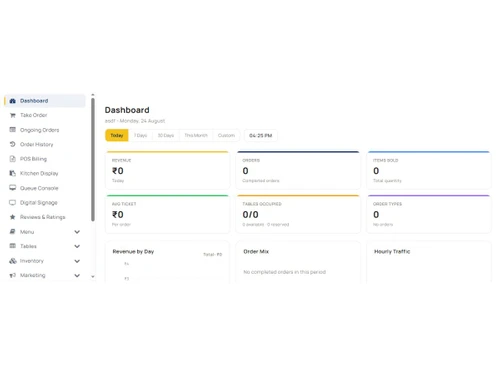Click the Ongoing Orders list icon

click(x=13, y=130)
